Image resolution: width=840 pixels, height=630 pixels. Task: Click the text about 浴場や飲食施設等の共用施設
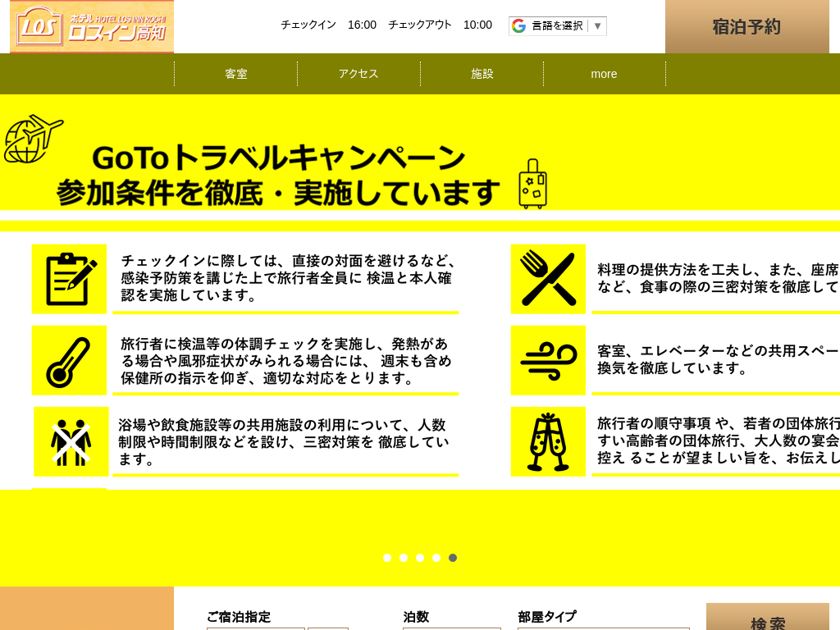coord(283,442)
